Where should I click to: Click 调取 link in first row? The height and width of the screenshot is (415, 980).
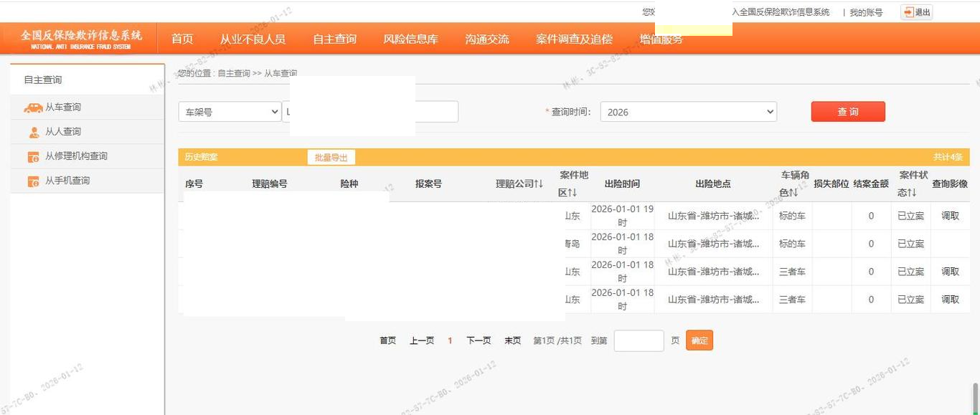pos(950,216)
